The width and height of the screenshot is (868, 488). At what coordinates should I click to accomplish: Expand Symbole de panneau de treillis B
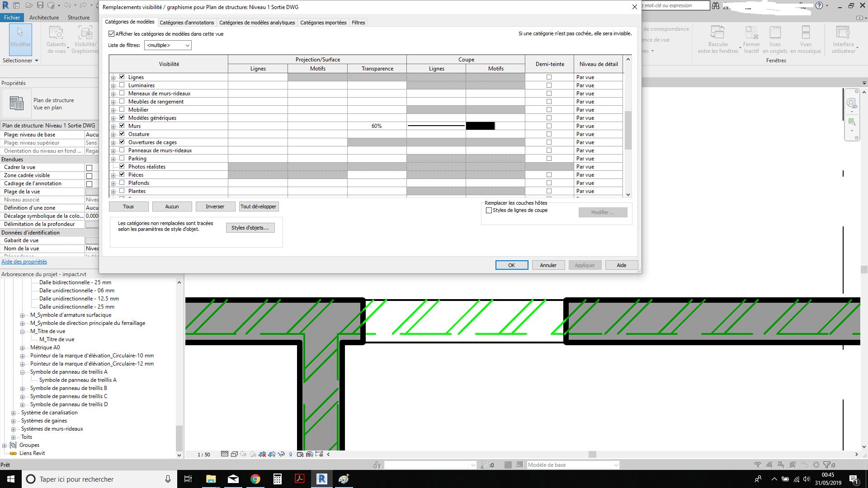[x=22, y=388]
